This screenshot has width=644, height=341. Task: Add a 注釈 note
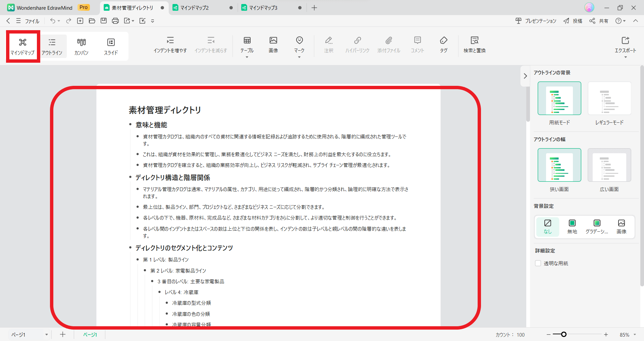329,45
